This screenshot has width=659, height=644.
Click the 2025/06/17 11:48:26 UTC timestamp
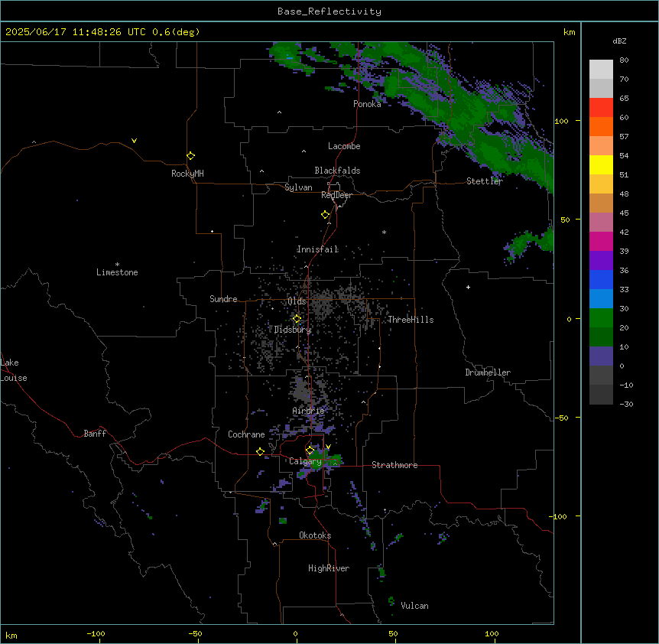coord(76,32)
